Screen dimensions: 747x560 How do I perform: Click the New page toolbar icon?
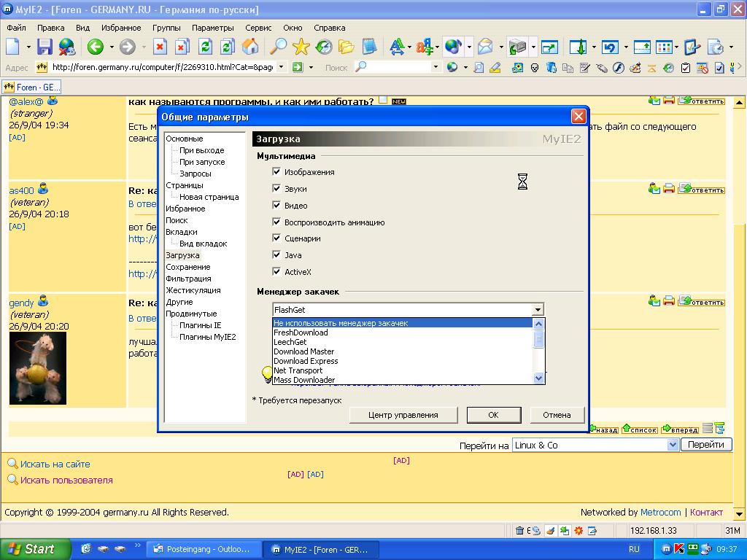tap(13, 47)
